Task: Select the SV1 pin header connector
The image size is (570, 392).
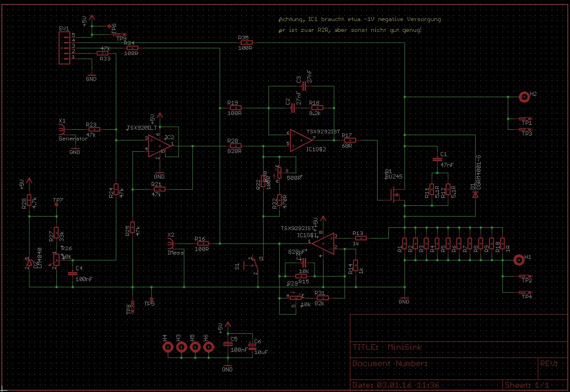Action: [x=66, y=46]
